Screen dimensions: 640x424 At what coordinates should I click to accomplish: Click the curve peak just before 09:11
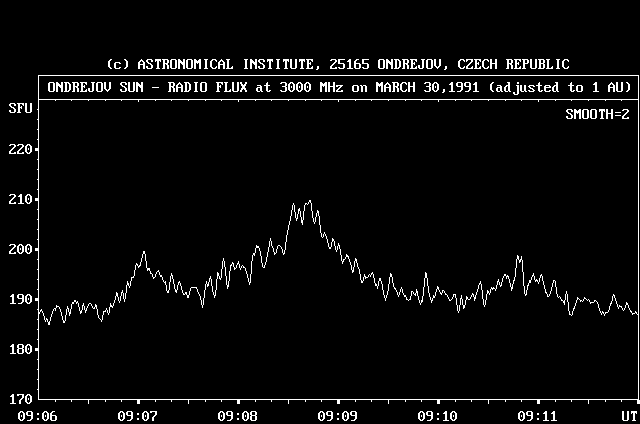pyautogui.click(x=518, y=256)
